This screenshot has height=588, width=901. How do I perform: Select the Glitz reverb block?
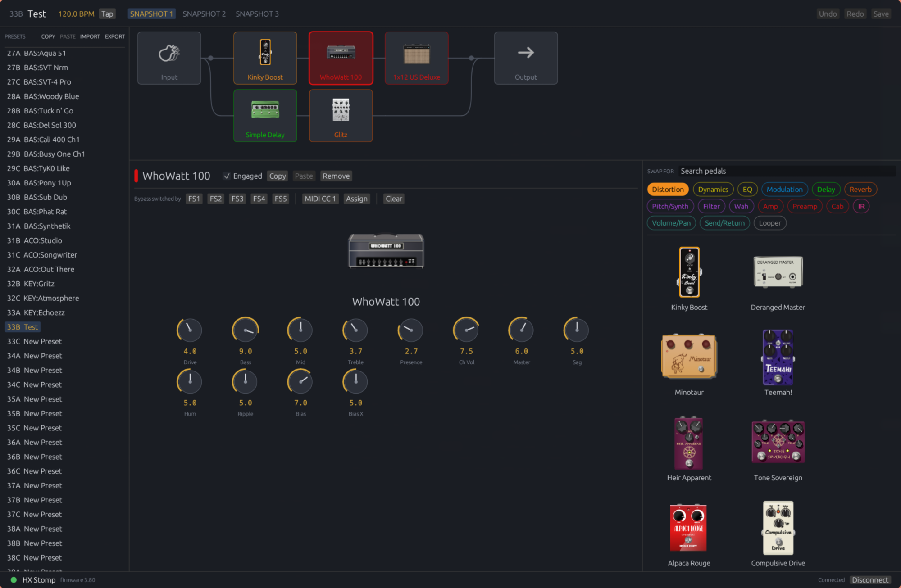pos(341,116)
